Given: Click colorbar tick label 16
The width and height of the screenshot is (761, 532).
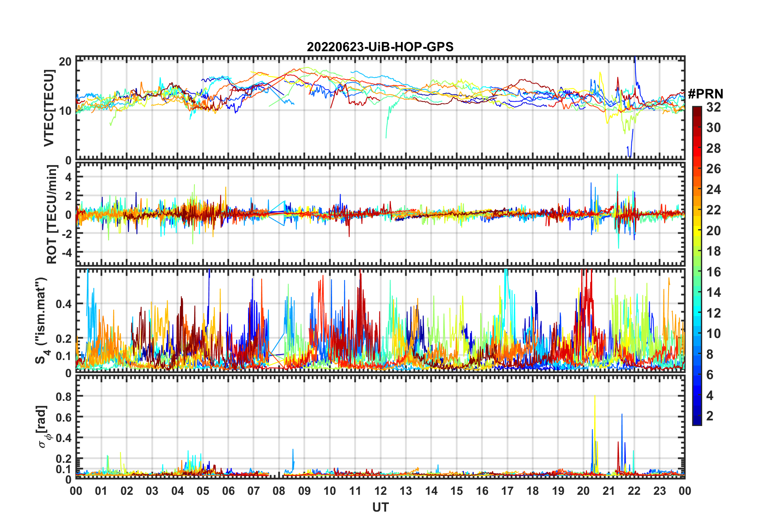Looking at the screenshot, I should coord(713,272).
